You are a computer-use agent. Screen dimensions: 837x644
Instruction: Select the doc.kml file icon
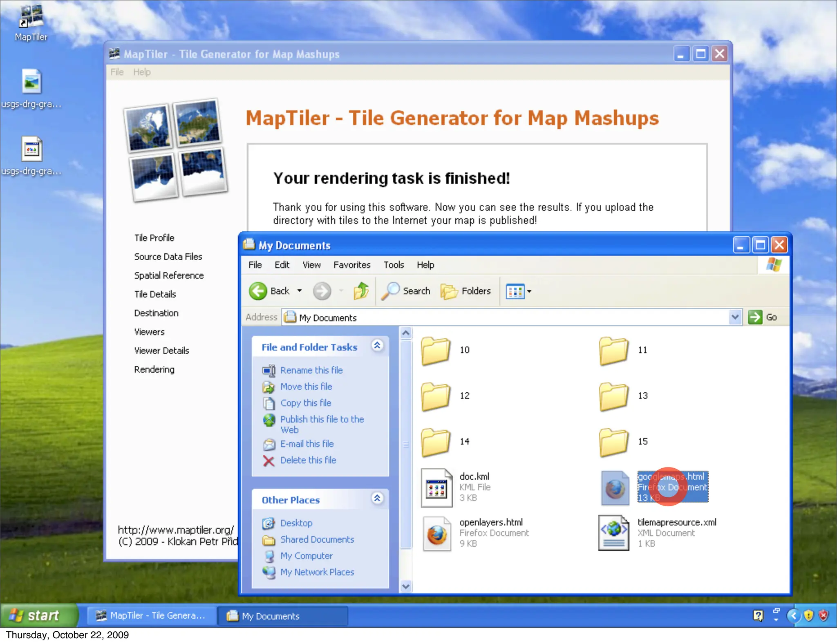436,488
